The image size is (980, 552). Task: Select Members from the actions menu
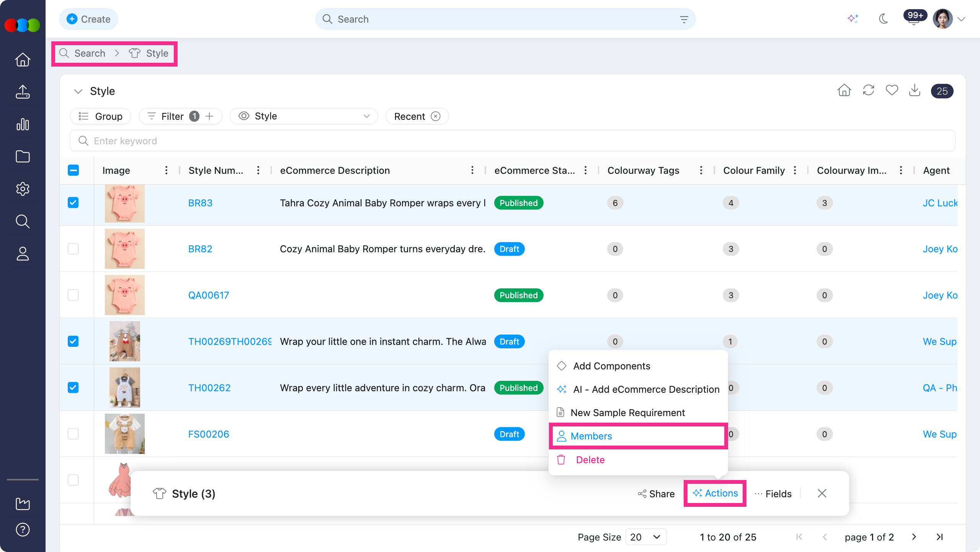click(x=638, y=436)
